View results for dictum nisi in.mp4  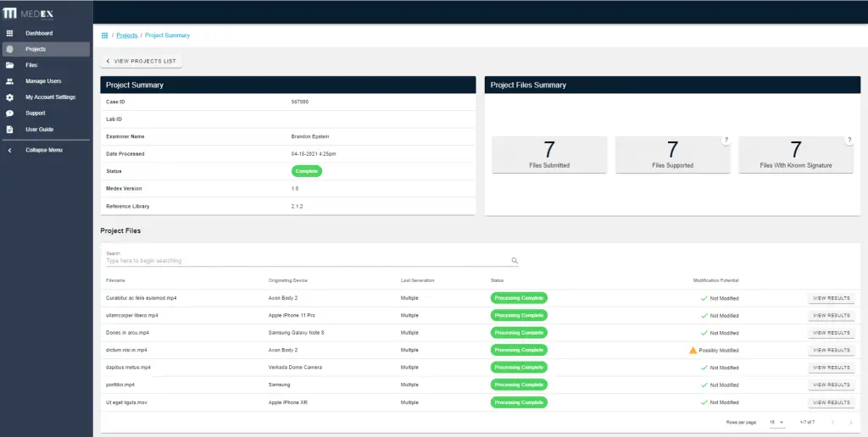831,350
